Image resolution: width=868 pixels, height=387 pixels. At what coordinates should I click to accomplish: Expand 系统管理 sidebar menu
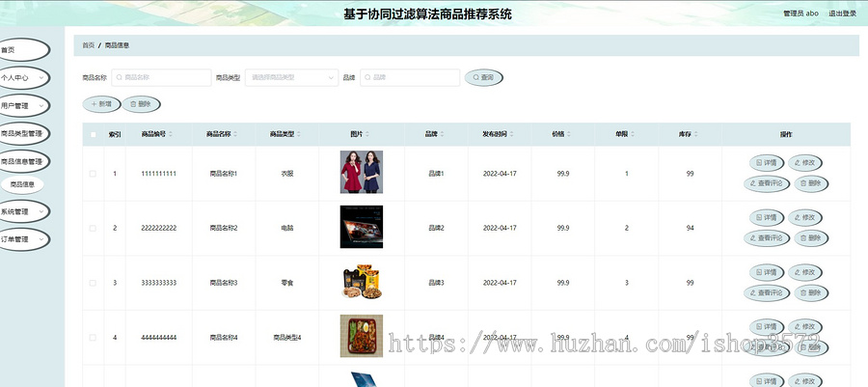23,211
